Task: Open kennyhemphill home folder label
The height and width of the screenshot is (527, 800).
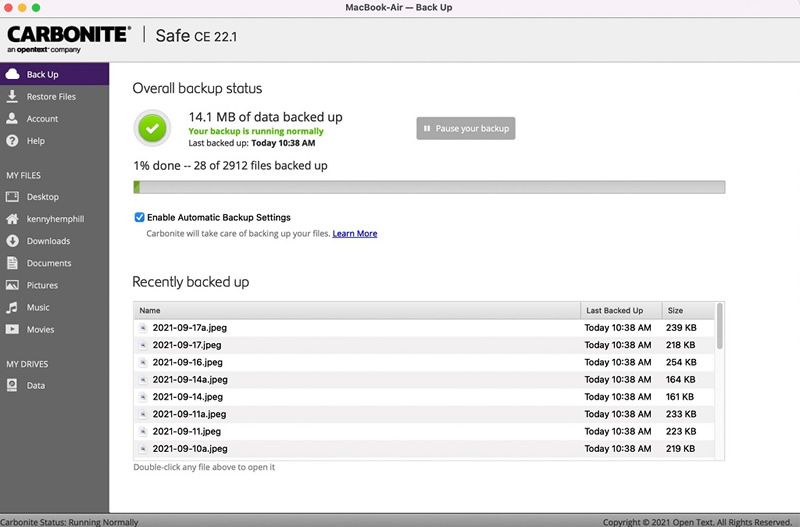Action: pyautogui.click(x=56, y=219)
